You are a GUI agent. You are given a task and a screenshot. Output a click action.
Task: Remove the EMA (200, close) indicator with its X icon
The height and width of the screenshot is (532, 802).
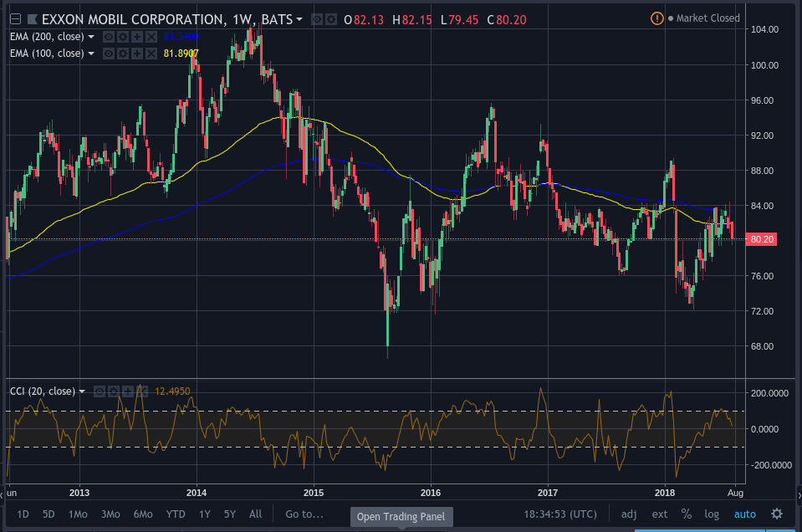click(x=150, y=36)
